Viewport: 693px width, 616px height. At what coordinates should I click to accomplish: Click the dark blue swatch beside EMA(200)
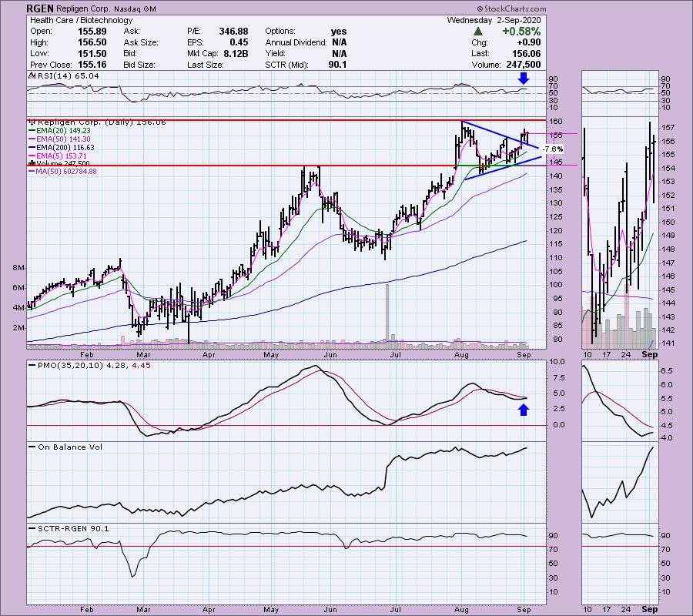pyautogui.click(x=32, y=148)
